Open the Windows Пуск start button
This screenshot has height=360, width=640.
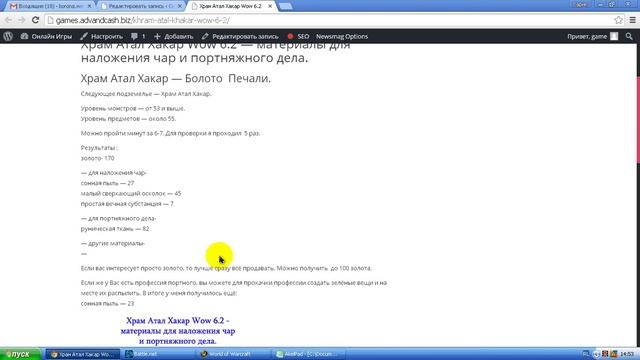pos(20,354)
